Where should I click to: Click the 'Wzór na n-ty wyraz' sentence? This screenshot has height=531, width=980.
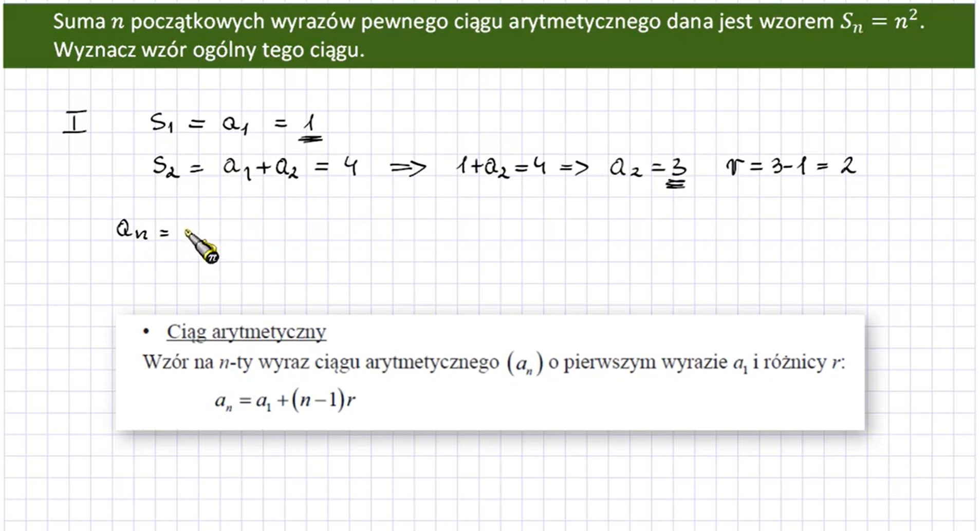(x=493, y=363)
